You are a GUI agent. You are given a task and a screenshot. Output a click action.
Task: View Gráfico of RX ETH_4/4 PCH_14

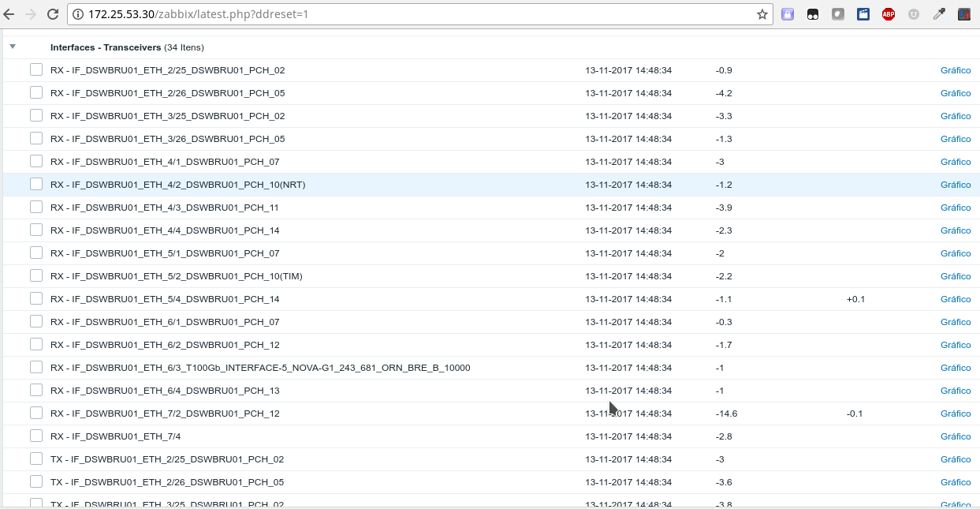pyautogui.click(x=956, y=230)
